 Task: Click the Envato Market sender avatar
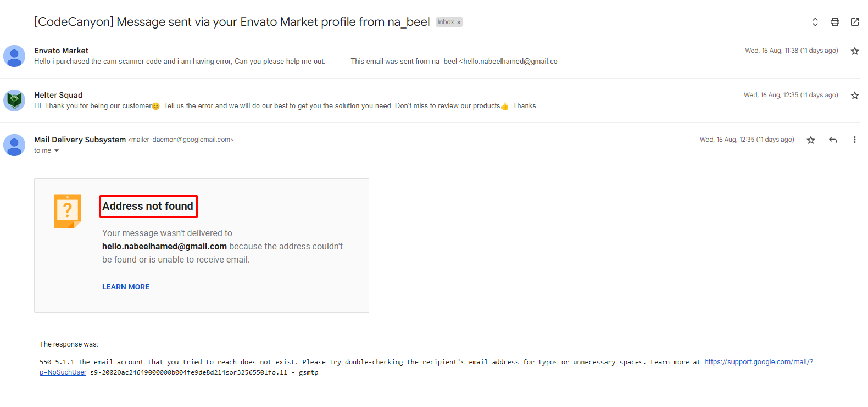[14, 56]
